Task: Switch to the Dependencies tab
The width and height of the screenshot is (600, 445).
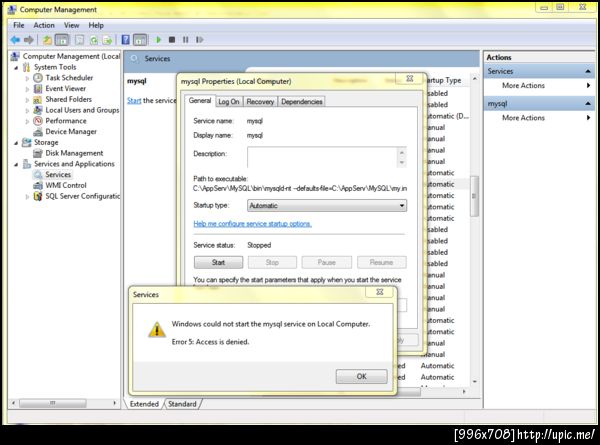Action: [302, 101]
